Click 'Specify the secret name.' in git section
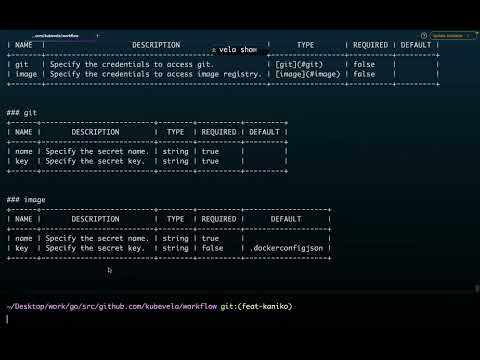The width and height of the screenshot is (480, 360). [x=97, y=151]
